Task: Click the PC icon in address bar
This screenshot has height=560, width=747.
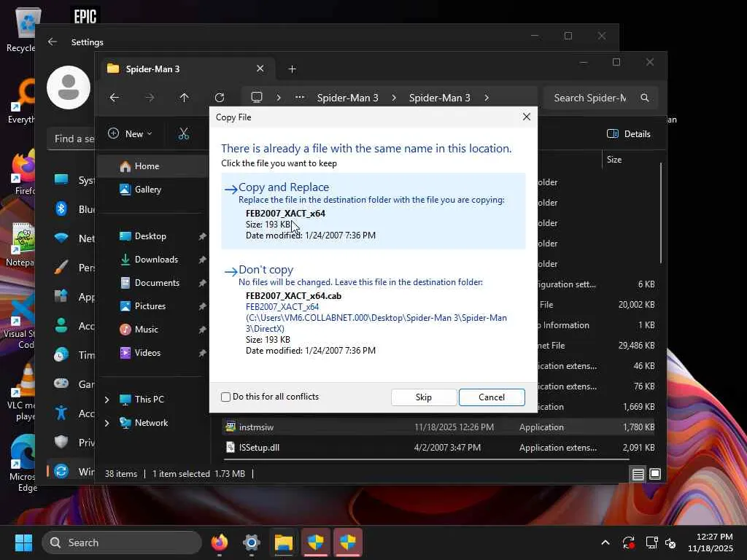Action: 257,98
